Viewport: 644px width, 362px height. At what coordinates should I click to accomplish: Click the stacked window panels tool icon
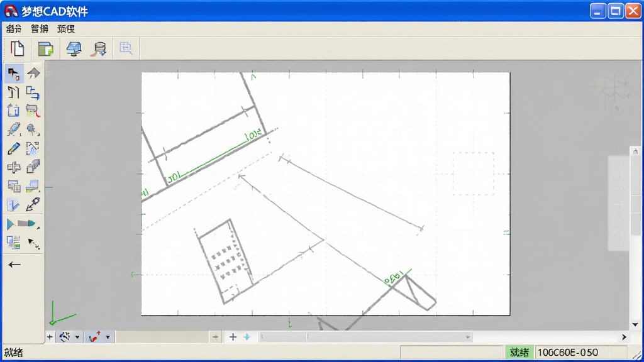pos(14,186)
